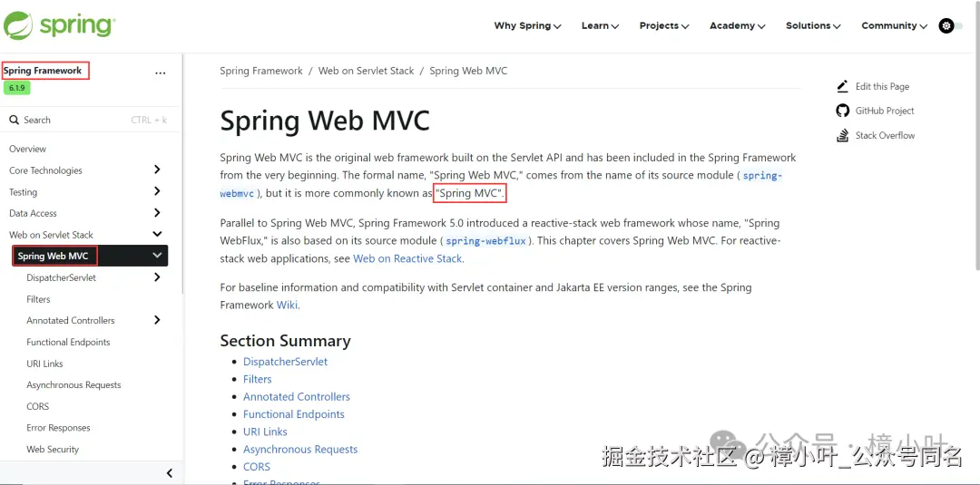Click the Section Summary heading
980x485 pixels.
285,341
